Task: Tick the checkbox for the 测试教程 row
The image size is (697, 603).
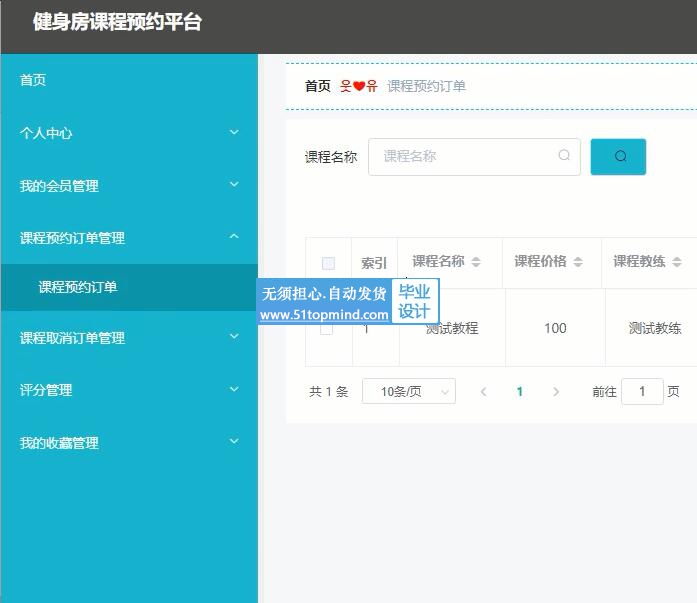Action: pyautogui.click(x=326, y=329)
